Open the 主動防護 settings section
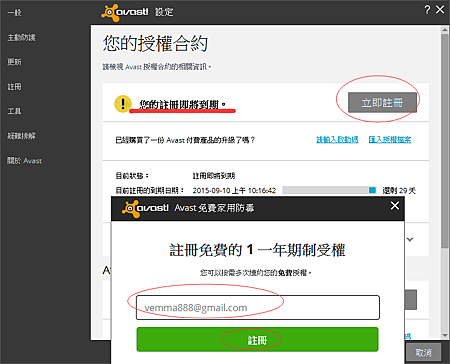The height and width of the screenshot is (364, 450). 21,37
